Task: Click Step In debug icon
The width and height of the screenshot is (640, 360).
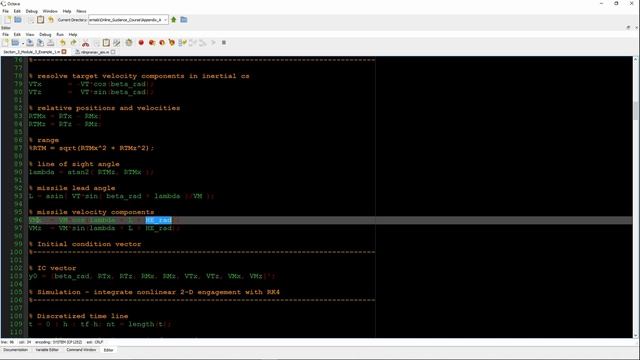Action: coord(193,42)
